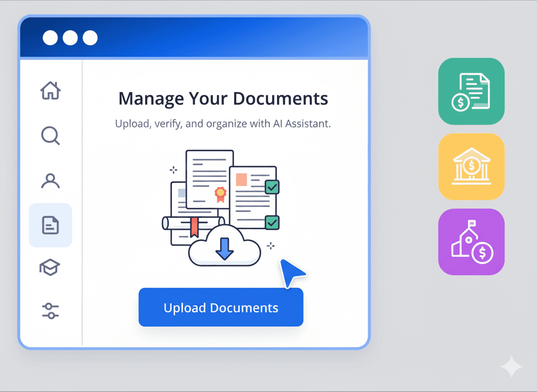The image size is (537, 392).
Task: Open the Home icon in the sidebar
Action: click(x=50, y=91)
